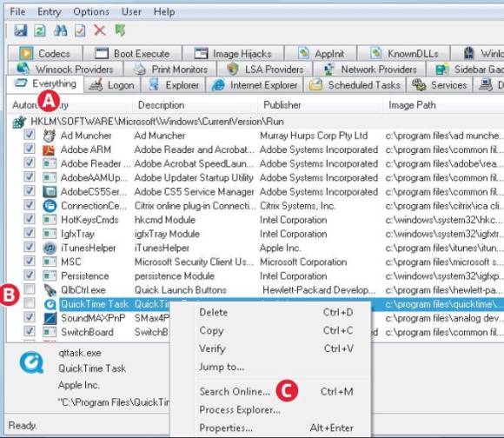This screenshot has width=504, height=438.
Task: Click the SwitchBoard entry icon
Action: click(50, 332)
